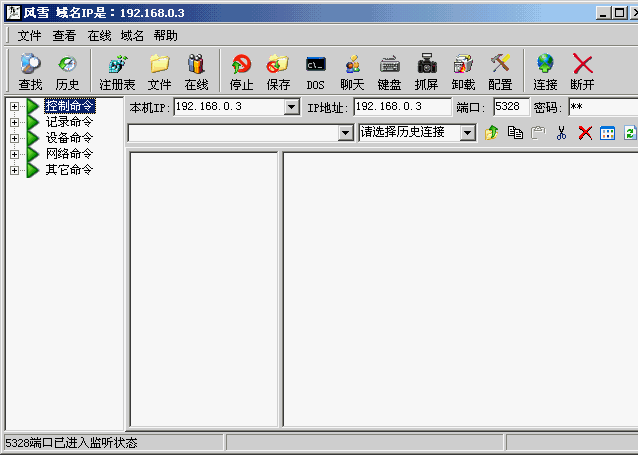
Task: Click the scissors cut icon
Action: tap(562, 133)
